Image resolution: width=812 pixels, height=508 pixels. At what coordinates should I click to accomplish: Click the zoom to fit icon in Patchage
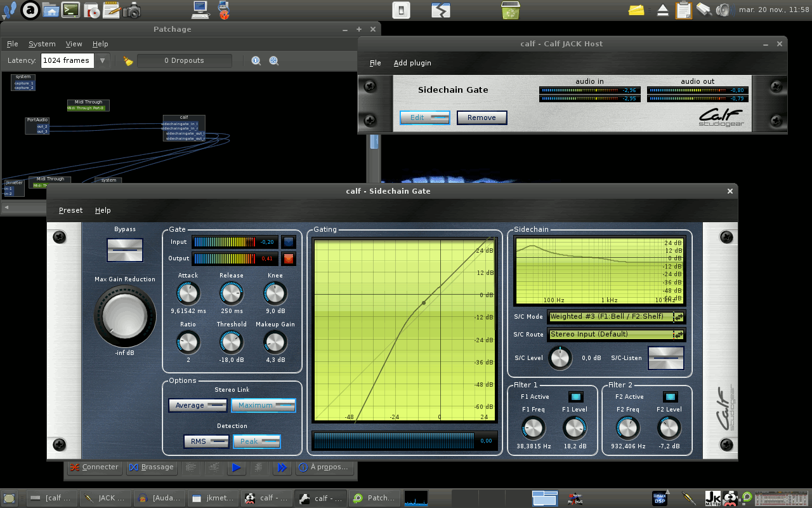tap(274, 61)
